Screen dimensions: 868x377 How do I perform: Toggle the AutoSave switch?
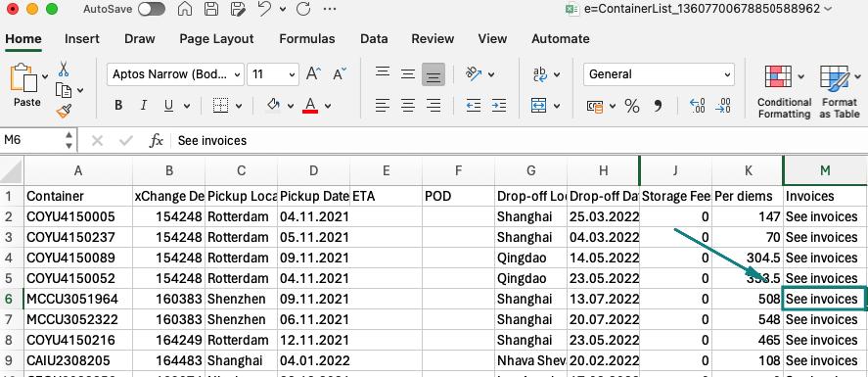[152, 9]
